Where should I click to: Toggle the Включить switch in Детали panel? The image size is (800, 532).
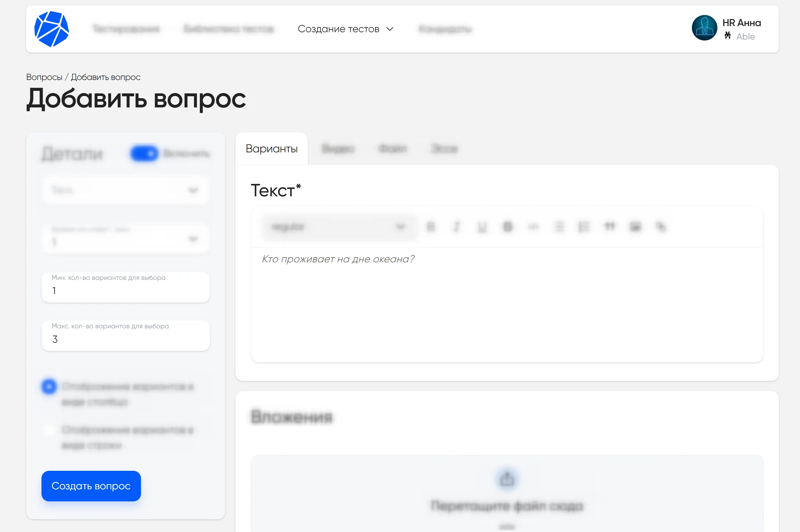144,153
